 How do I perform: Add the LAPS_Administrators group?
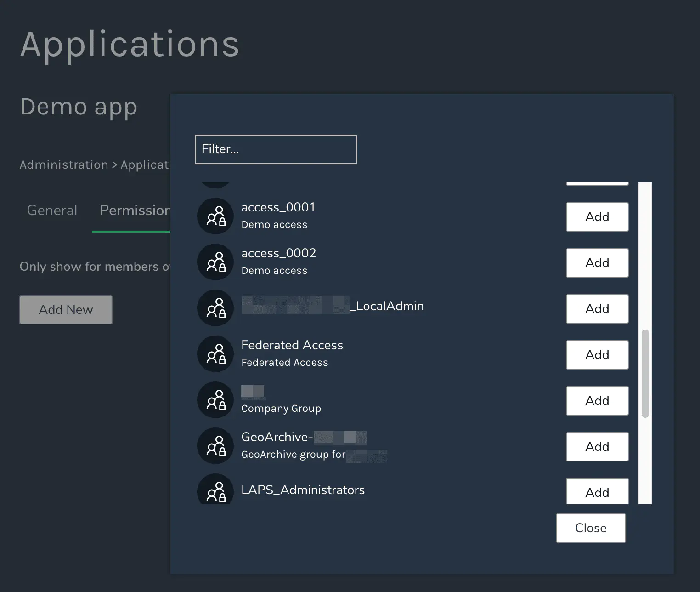tap(597, 492)
